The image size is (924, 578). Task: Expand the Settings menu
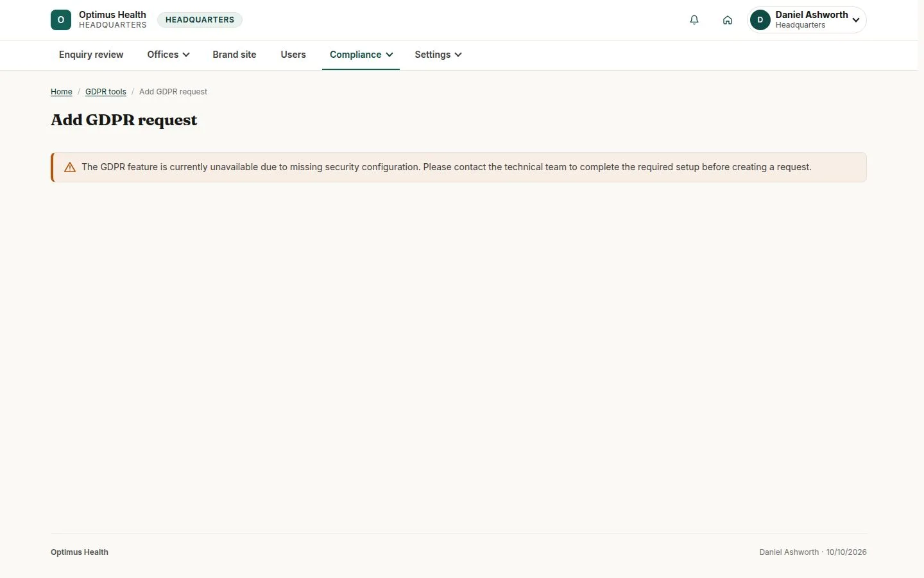[x=438, y=55]
